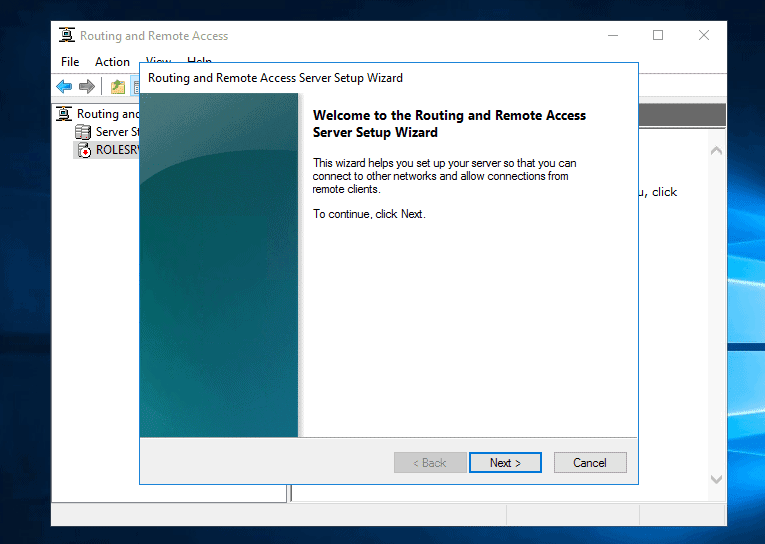Click the ROLESRV server icon with red marker
The width and height of the screenshot is (765, 544).
tap(84, 150)
